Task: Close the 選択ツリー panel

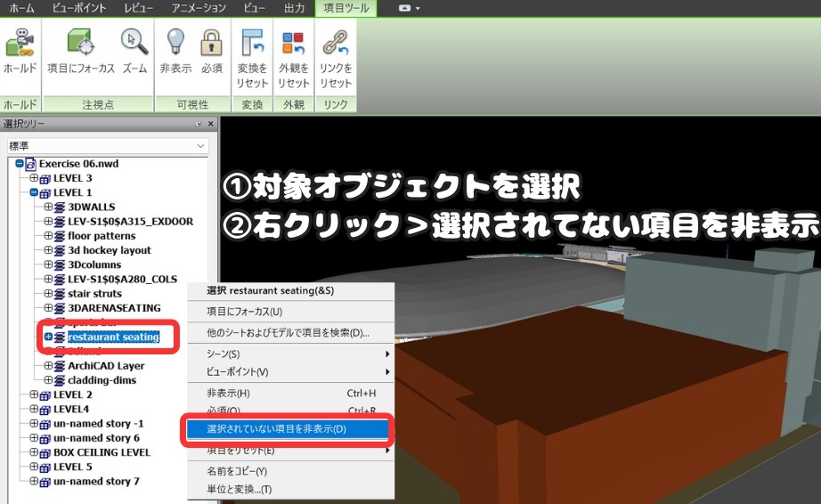Action: [211, 124]
